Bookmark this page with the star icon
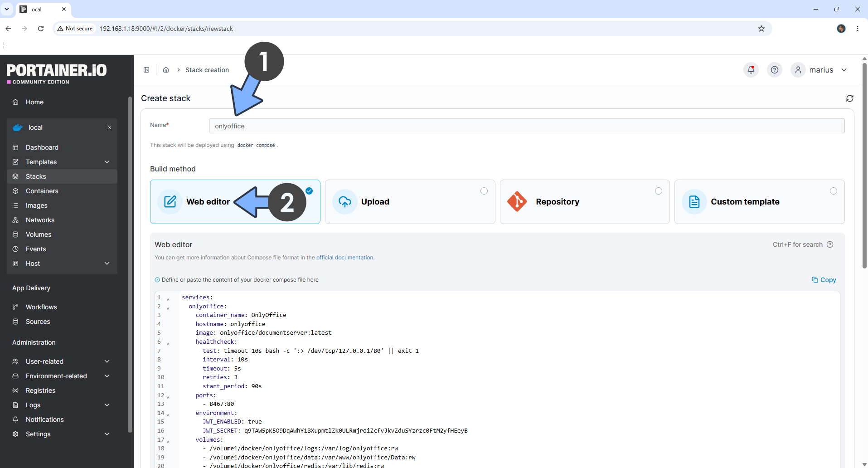This screenshot has width=868, height=468. point(761,29)
